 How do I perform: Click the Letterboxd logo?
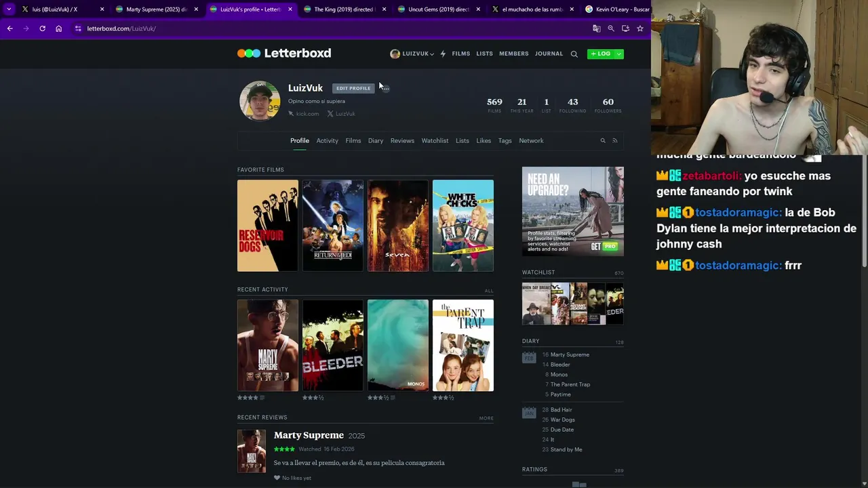click(x=284, y=53)
